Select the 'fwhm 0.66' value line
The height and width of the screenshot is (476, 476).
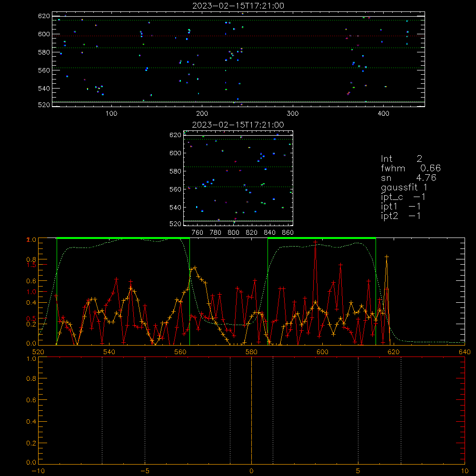click(x=411, y=168)
